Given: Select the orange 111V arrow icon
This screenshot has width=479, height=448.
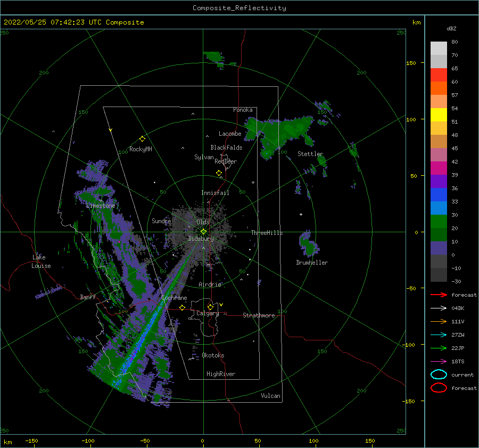Looking at the screenshot, I should tap(439, 321).
